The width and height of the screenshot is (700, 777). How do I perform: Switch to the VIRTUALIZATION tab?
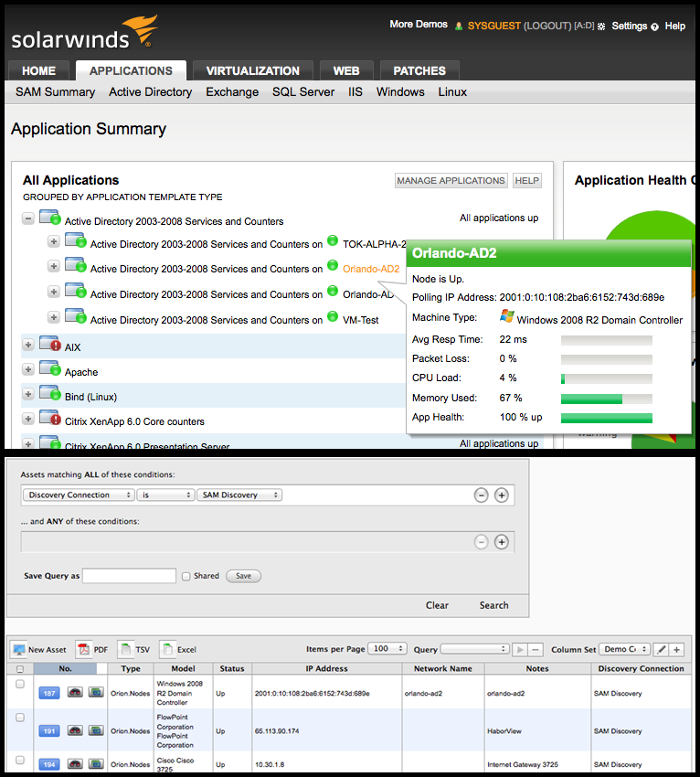[252, 71]
